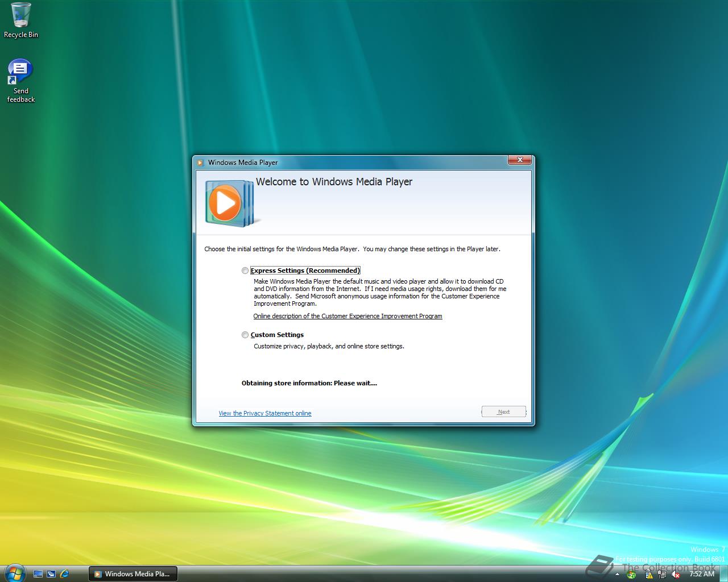Open Customer Experience Improvement Program description link
Screen dimensions: 728x582
pyautogui.click(x=348, y=316)
